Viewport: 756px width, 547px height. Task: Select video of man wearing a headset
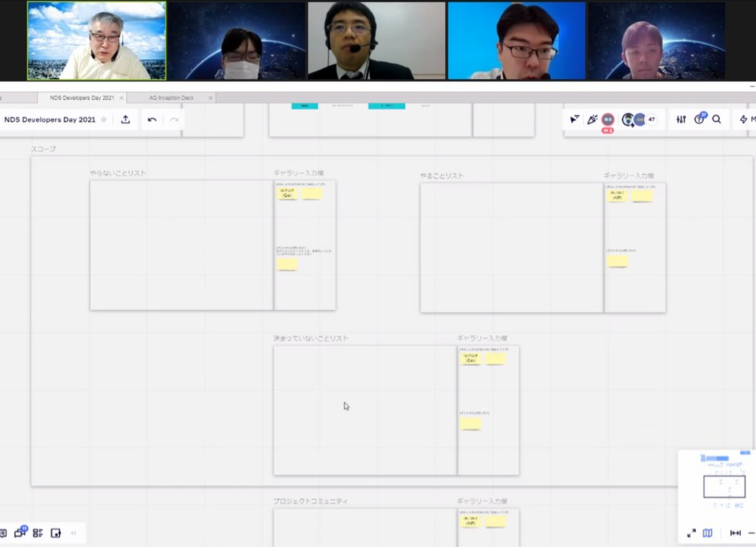point(376,41)
